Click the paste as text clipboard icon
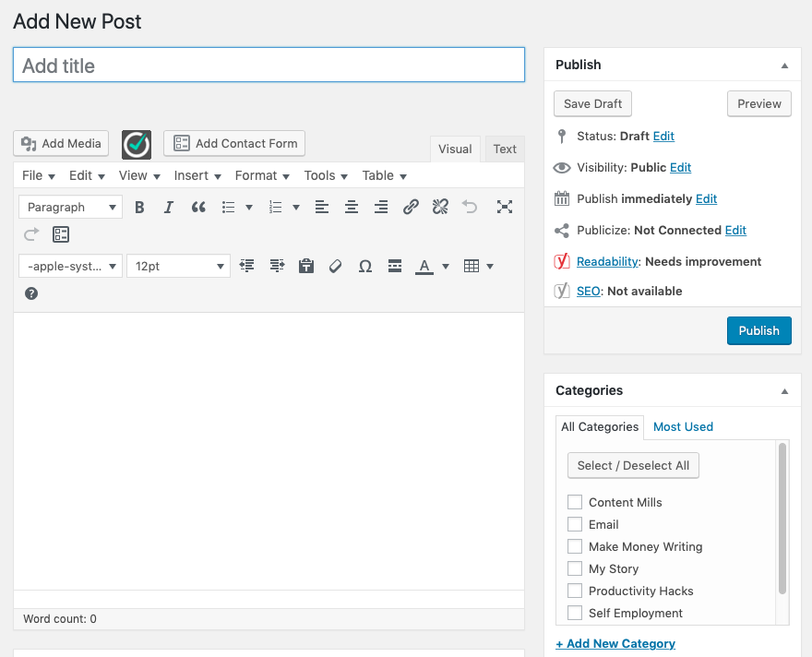The height and width of the screenshot is (657, 812). (x=306, y=266)
